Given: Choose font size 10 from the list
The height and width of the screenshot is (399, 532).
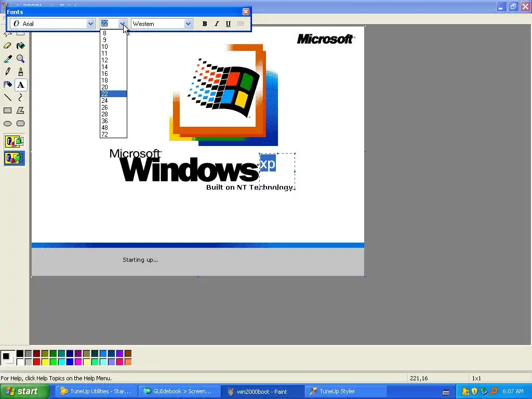Looking at the screenshot, I should click(x=113, y=47).
